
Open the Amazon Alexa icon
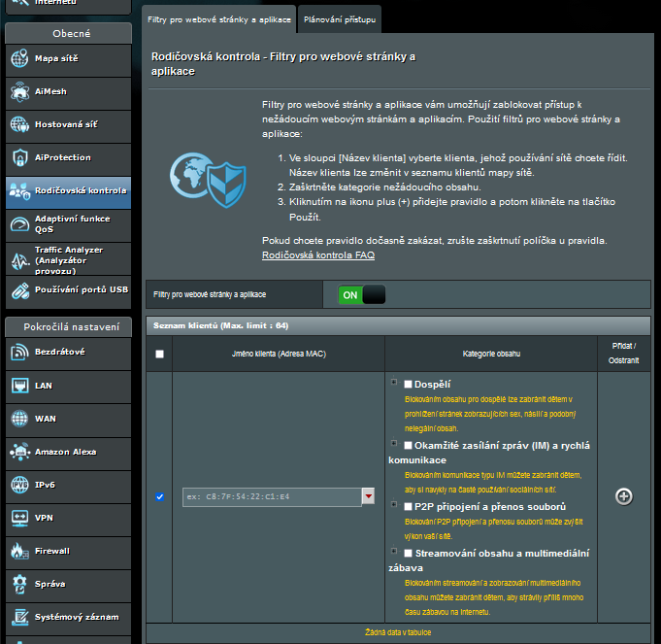tap(20, 452)
